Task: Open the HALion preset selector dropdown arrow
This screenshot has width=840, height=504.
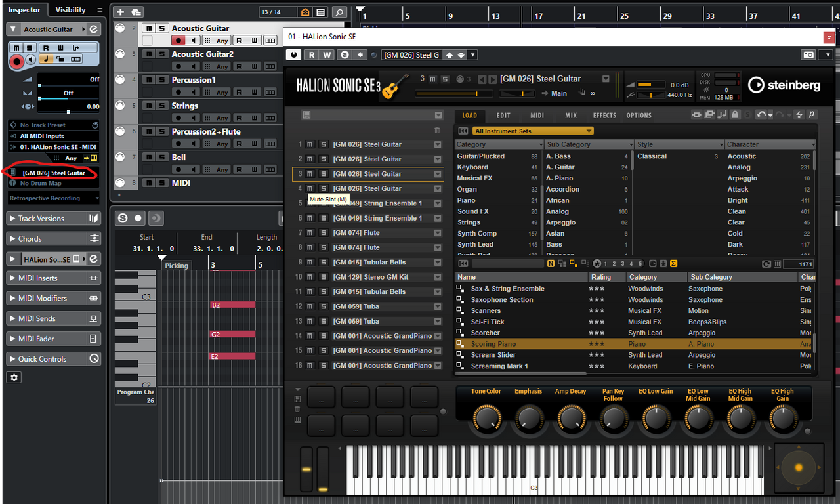Action: pos(473,55)
